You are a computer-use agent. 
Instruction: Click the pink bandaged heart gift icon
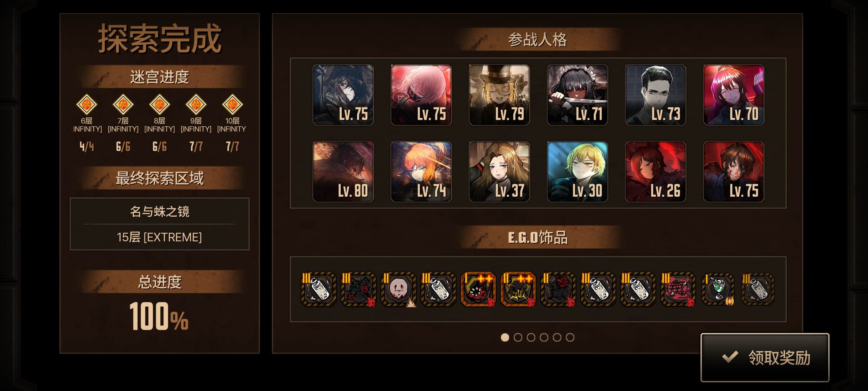(678, 289)
